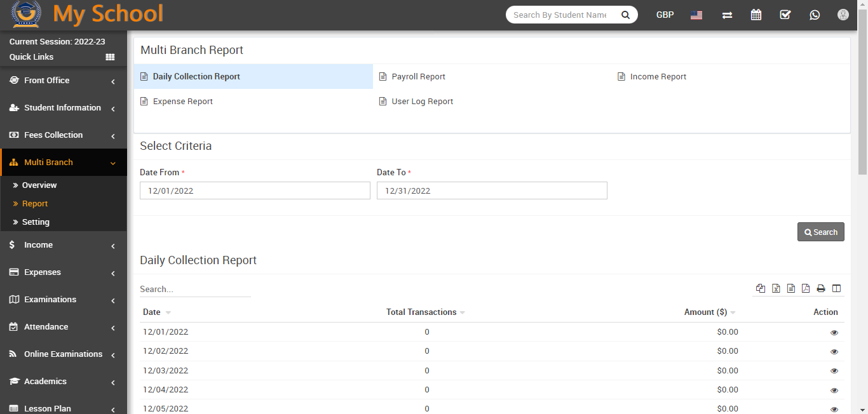Viewport: 868px width, 414px height.
Task: Open the Overview submenu item
Action: (x=39, y=185)
